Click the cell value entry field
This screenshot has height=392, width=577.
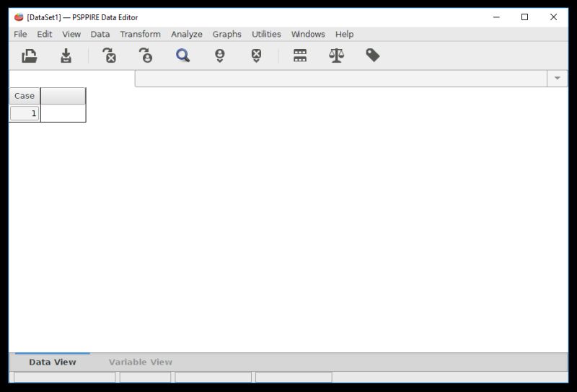[x=340, y=79]
